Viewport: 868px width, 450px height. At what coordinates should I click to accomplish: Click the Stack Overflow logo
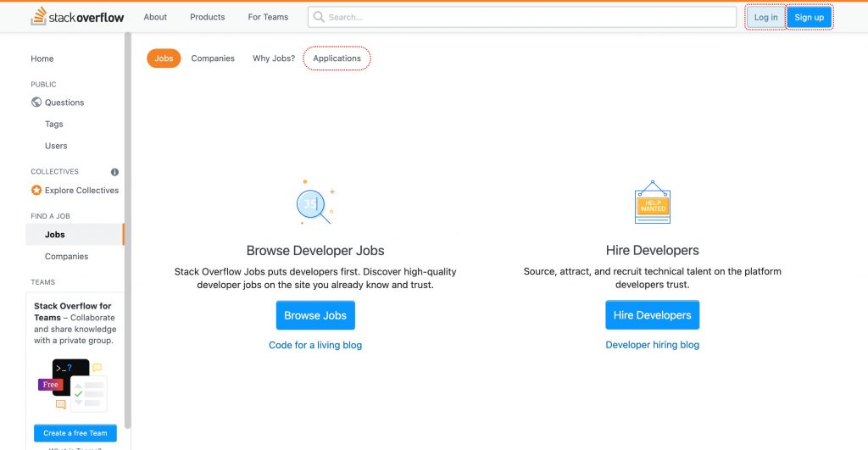[77, 17]
